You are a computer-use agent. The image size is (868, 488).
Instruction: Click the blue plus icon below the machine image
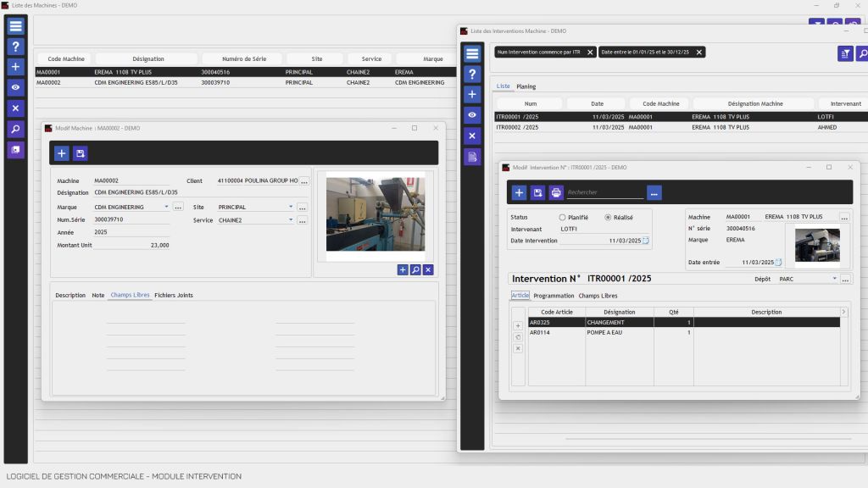click(x=403, y=269)
